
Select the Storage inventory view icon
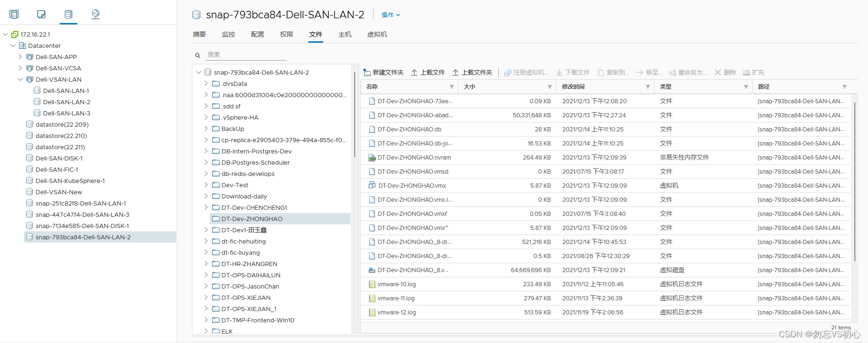pos(69,14)
